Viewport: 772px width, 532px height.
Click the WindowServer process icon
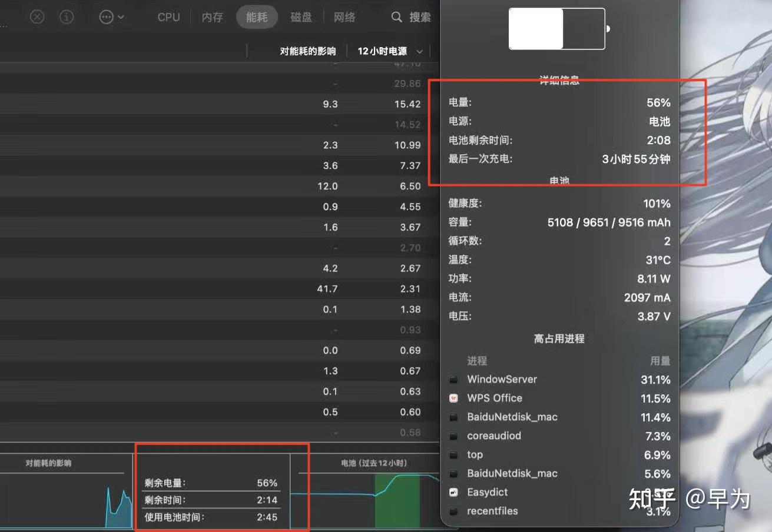pyautogui.click(x=453, y=380)
